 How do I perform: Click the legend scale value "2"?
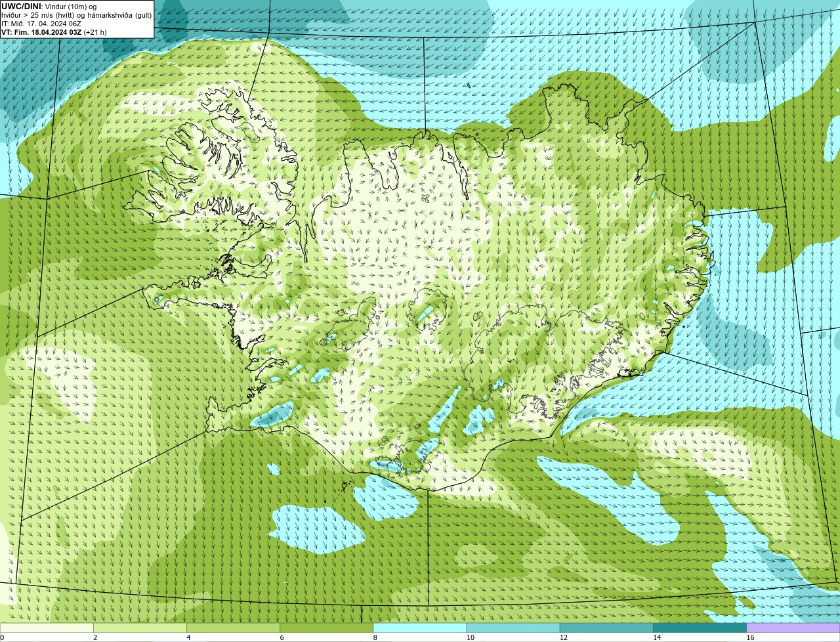coord(95,637)
